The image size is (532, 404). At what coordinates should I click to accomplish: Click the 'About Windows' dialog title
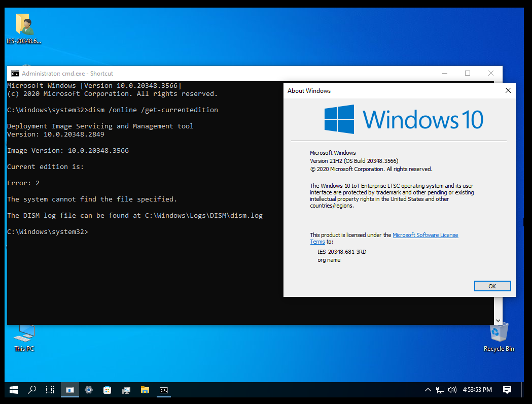[309, 91]
